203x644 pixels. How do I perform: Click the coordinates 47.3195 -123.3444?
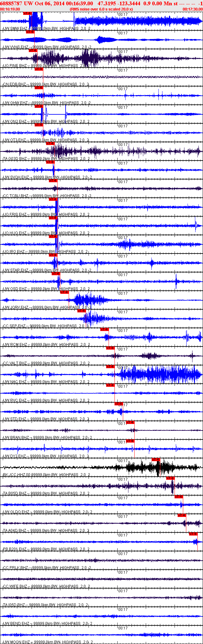pyautogui.click(x=119, y=3)
